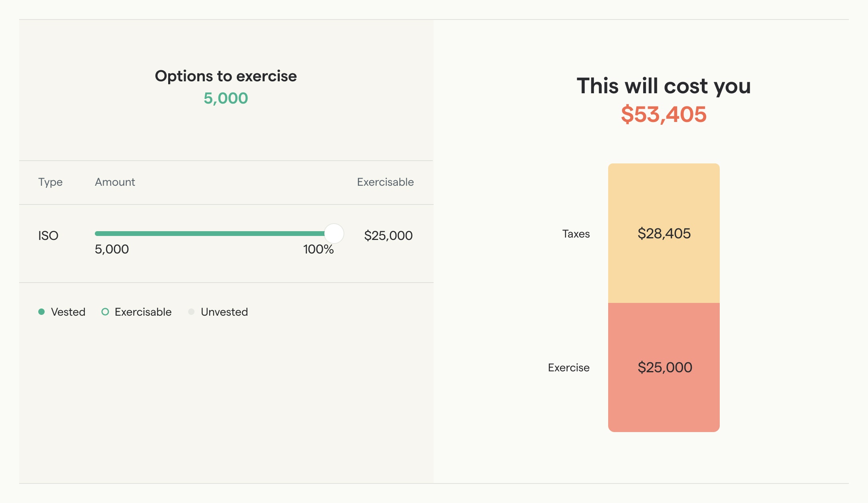Viewport: 868px width, 503px height.
Task: Click the green ISO slider track
Action: (x=210, y=234)
